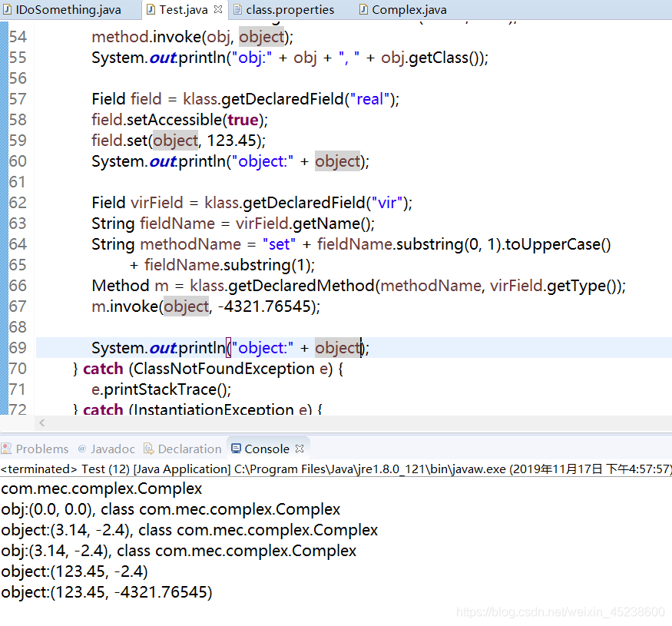Screen dimensions: 672x626
Task: Click 'fieldName.substring(1)' on line 65
Action: [227, 265]
